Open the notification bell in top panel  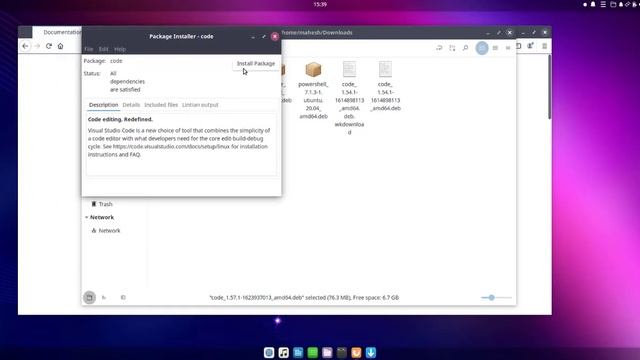pyautogui.click(x=593, y=4)
